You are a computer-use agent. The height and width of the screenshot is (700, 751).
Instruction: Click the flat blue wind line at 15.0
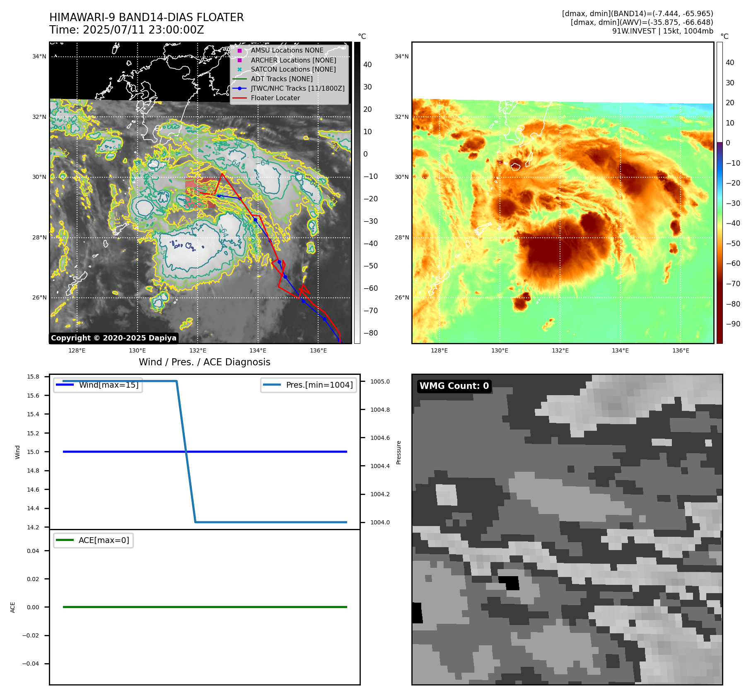click(205, 451)
